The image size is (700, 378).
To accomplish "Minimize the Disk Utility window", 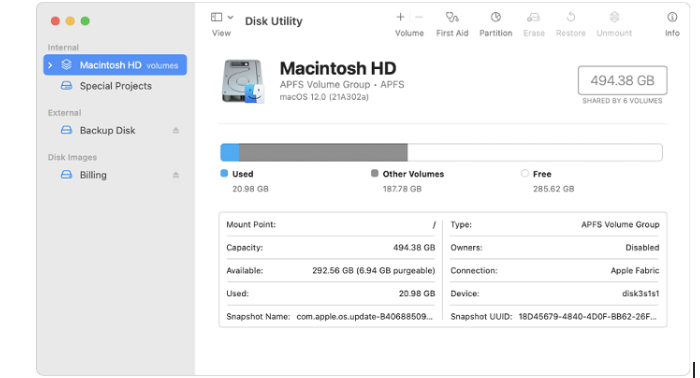I will tap(70, 21).
